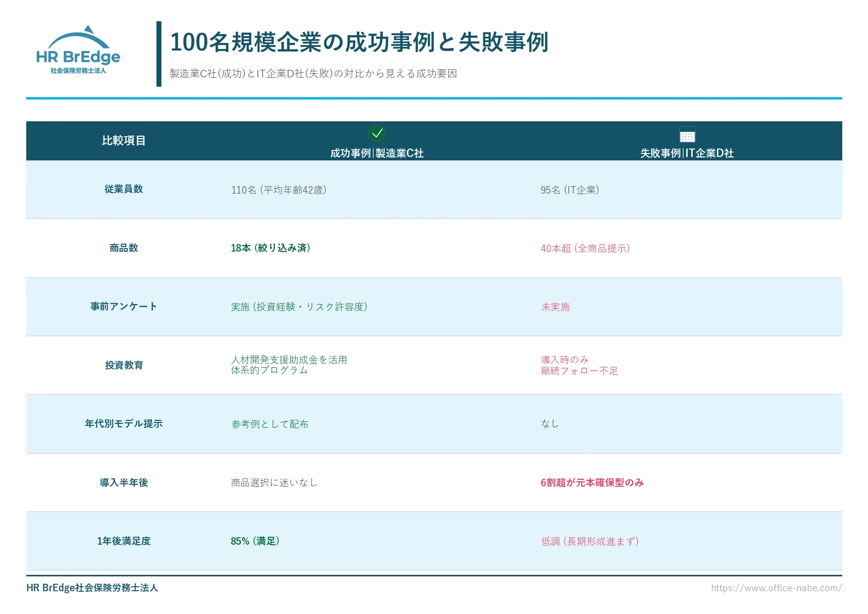Screen dimensions: 868x614
Task: Click cell 参考例として配布
Action: pyautogui.click(x=270, y=424)
